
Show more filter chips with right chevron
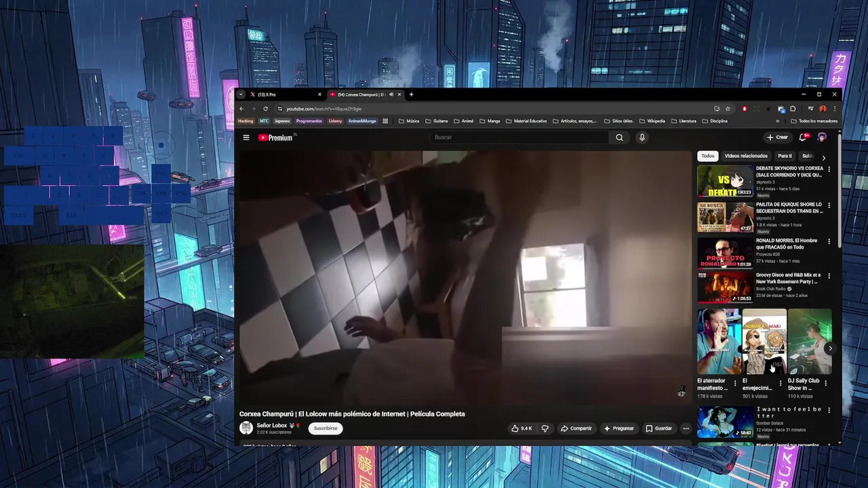pos(824,157)
